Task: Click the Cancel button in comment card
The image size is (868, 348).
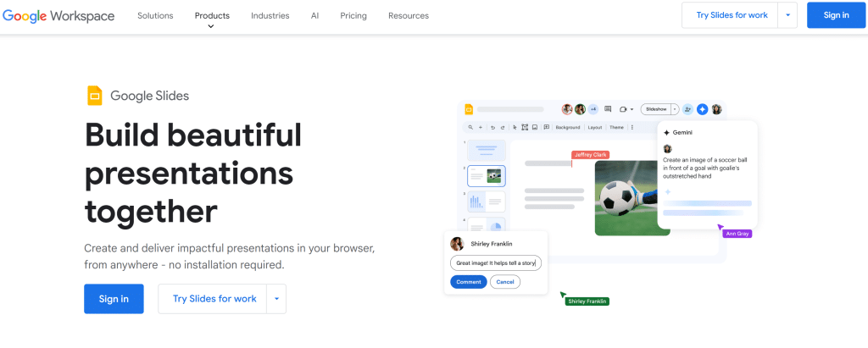Action: pyautogui.click(x=505, y=282)
